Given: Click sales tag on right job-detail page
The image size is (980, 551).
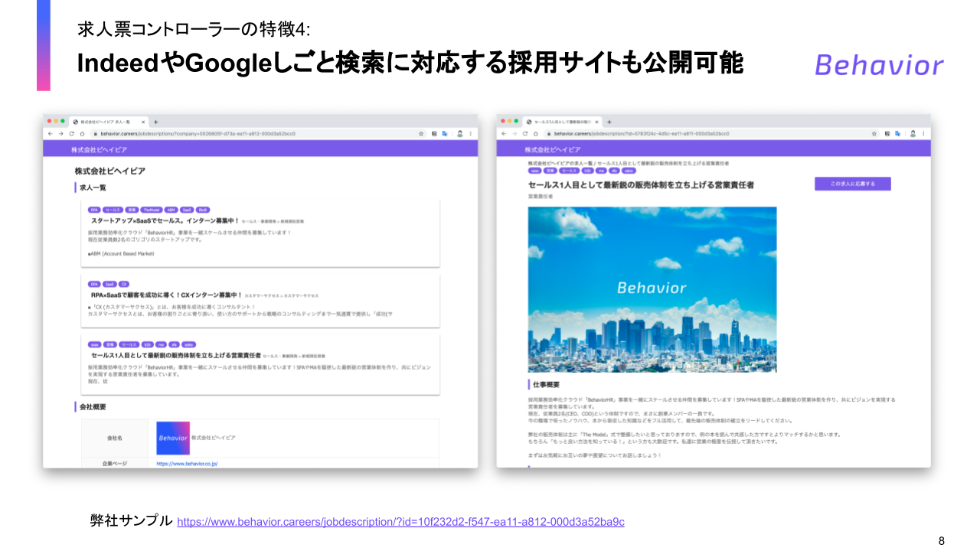Looking at the screenshot, I should point(629,171).
